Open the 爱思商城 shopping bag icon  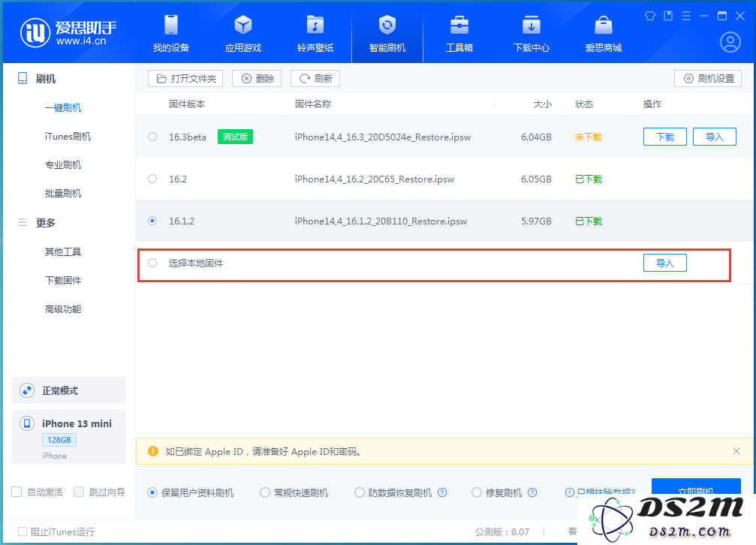pyautogui.click(x=603, y=25)
